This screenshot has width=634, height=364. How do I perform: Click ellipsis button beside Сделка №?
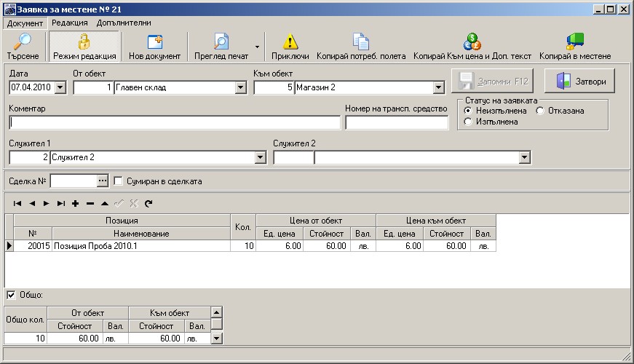point(103,181)
